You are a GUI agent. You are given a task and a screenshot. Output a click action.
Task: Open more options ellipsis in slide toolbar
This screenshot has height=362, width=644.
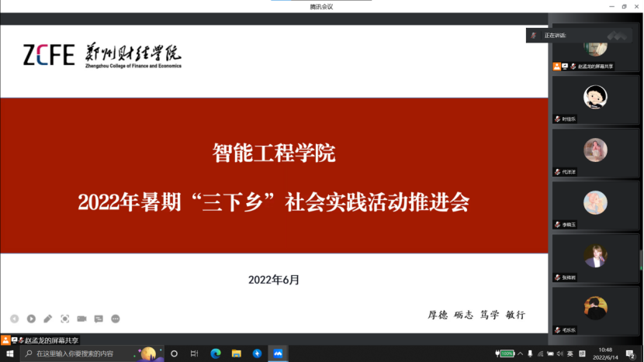point(116,319)
